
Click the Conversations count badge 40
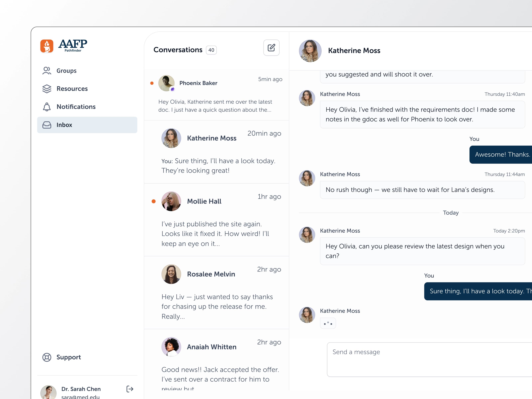tap(211, 50)
